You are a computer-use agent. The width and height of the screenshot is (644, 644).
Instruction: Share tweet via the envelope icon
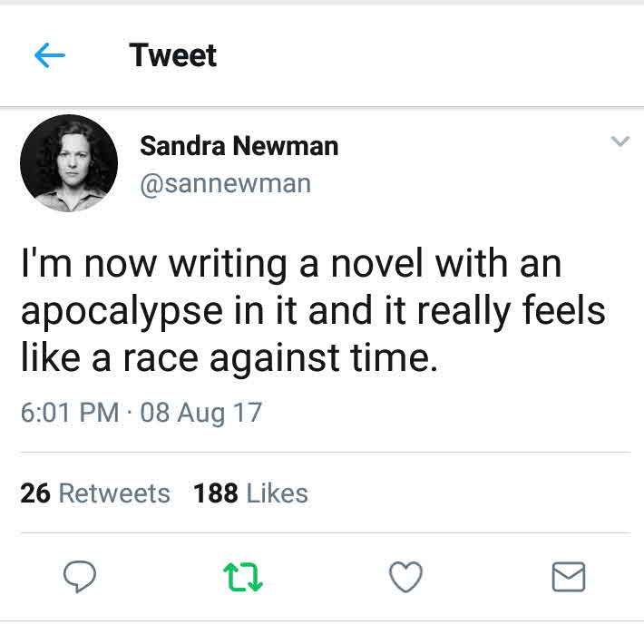click(569, 576)
